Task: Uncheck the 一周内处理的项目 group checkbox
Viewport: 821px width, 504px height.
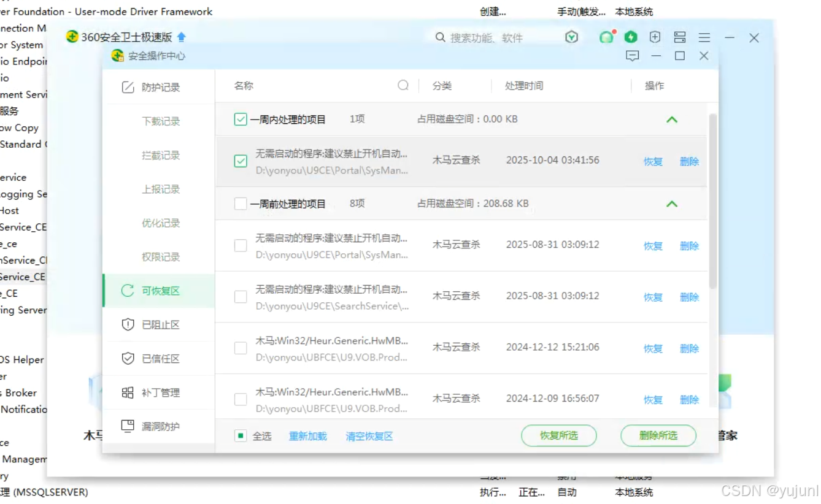Action: (x=241, y=119)
